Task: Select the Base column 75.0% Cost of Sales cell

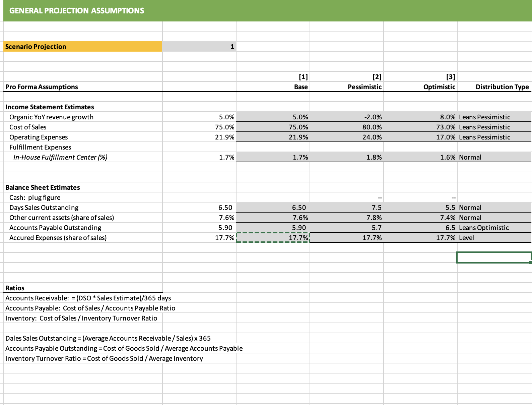Action: [x=273, y=127]
